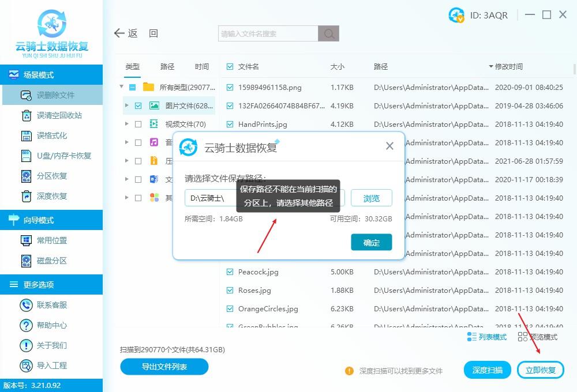
Task: Choose the 误格式化 recovery icon
Action: point(26,135)
